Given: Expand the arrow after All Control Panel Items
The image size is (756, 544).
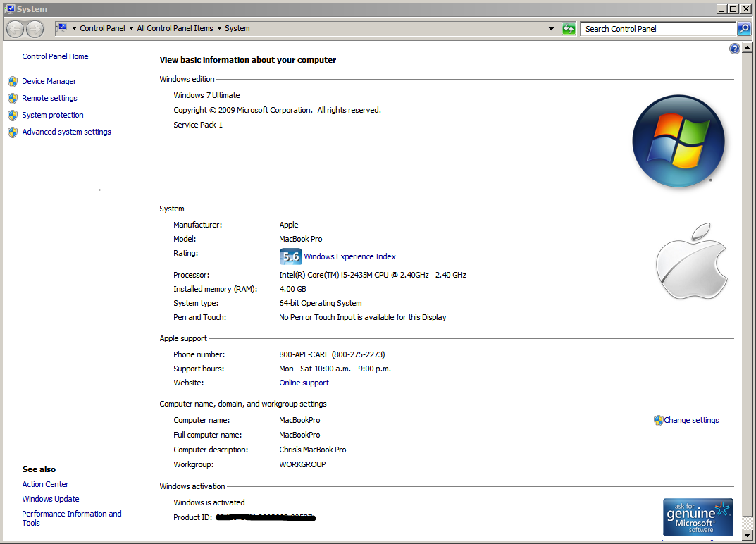Looking at the screenshot, I should [219, 28].
